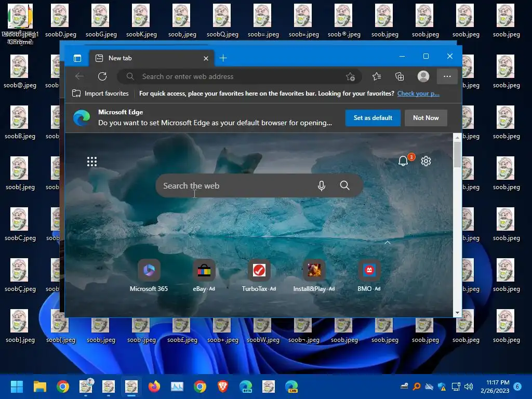Viewport: 532px width, 399px height.
Task: Open the BMO quick link
Action: (369, 275)
